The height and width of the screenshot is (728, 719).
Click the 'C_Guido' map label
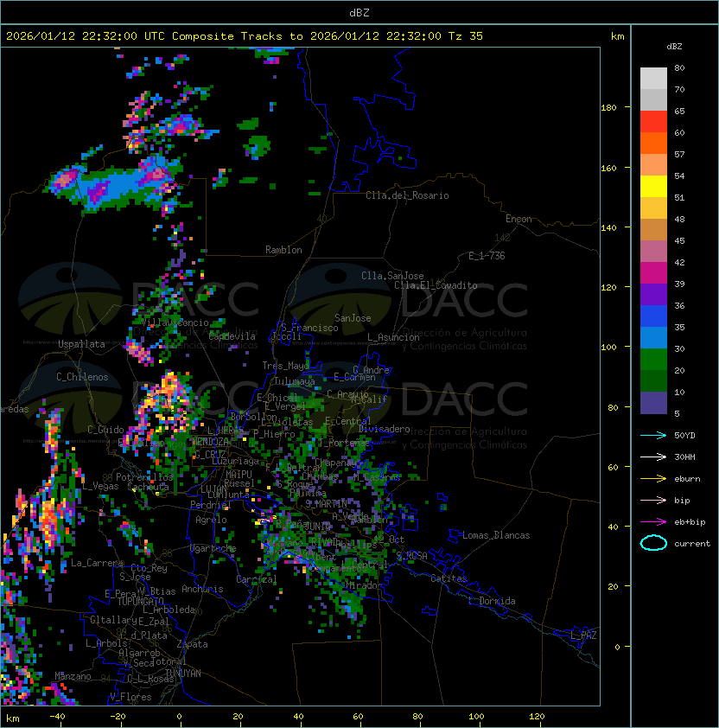pyautogui.click(x=105, y=430)
